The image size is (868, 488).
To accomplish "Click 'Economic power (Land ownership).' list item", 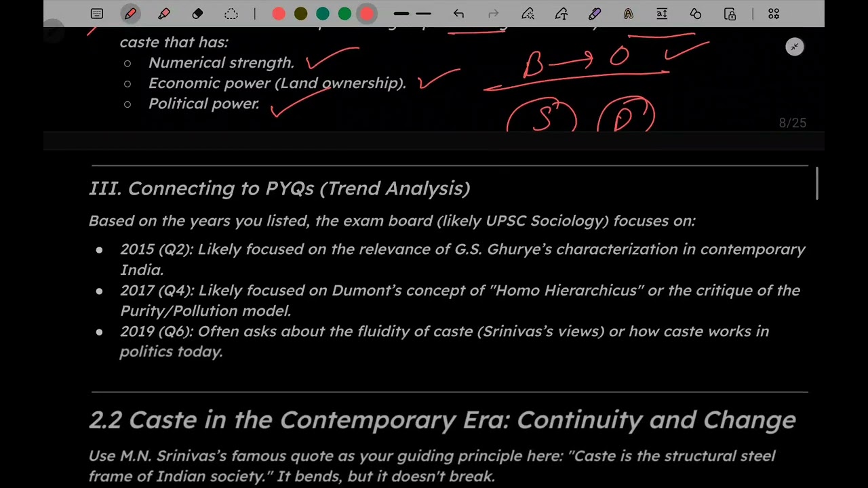I will (x=277, y=83).
